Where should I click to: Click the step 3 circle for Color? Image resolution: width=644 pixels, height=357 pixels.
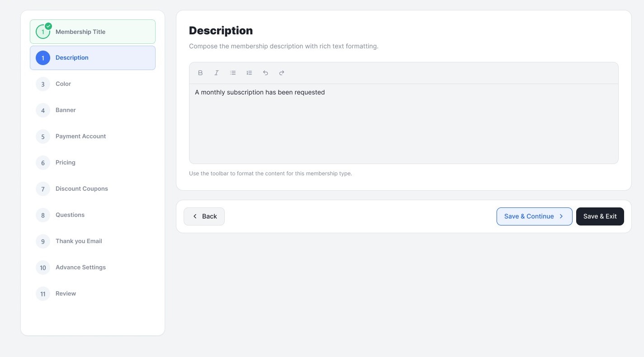click(x=43, y=84)
